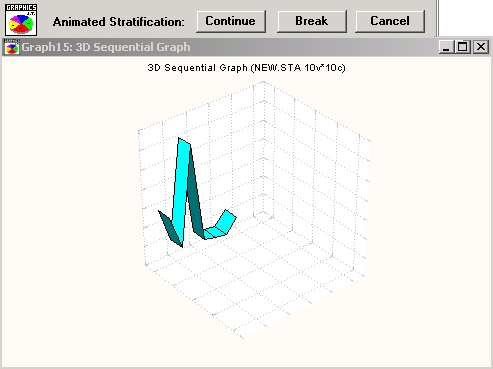
Task: Open the Graph15 window system menu icon
Action: pos(12,47)
